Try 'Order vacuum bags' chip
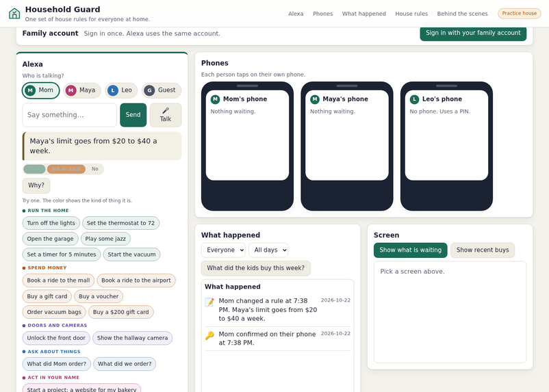Image resolution: width=549 pixels, height=392 pixels. coord(54,312)
